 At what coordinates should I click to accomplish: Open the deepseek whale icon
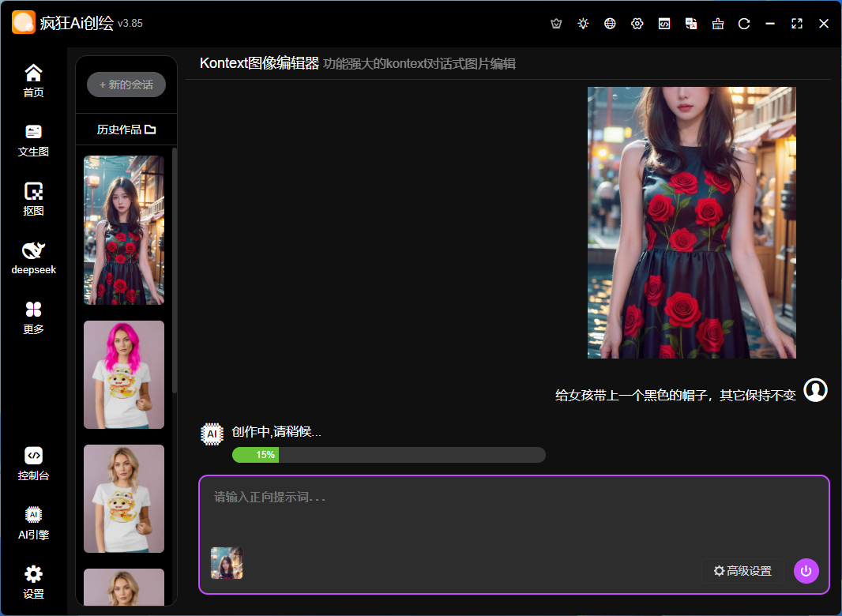(x=33, y=258)
